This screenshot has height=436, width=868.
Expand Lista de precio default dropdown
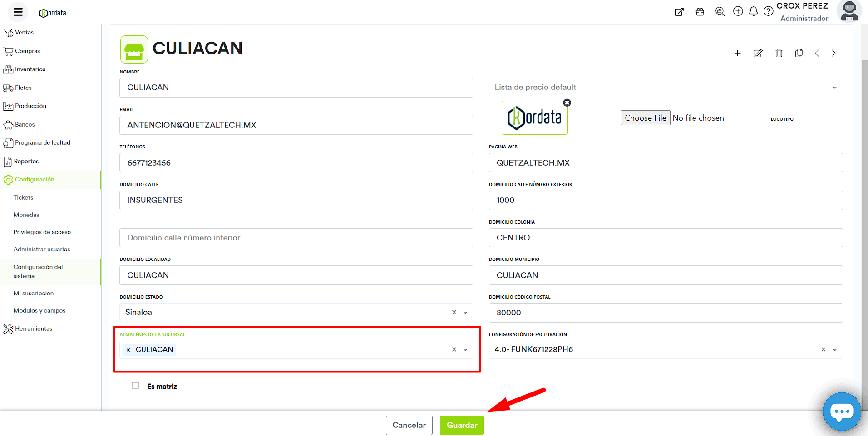pos(834,88)
